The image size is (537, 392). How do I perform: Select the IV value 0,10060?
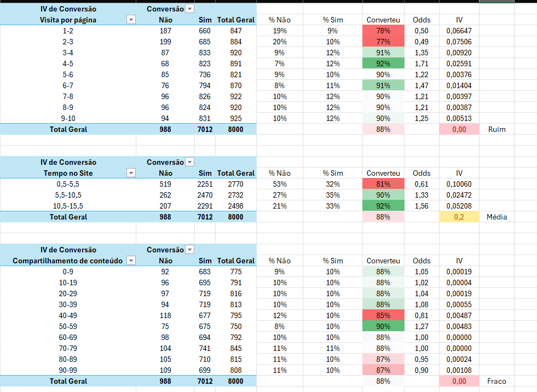point(459,184)
